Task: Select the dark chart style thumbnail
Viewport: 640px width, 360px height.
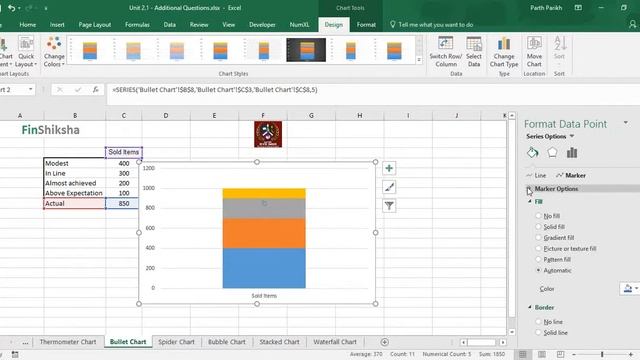Action: point(306,50)
